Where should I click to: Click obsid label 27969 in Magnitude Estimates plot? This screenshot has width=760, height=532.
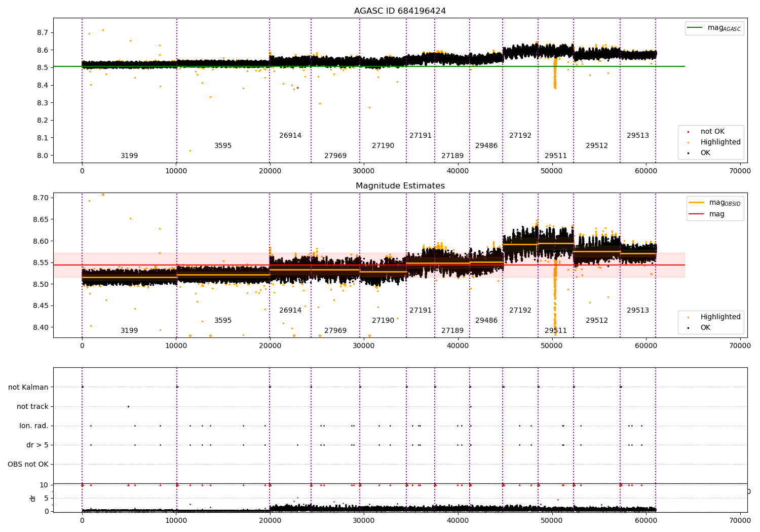coord(335,331)
